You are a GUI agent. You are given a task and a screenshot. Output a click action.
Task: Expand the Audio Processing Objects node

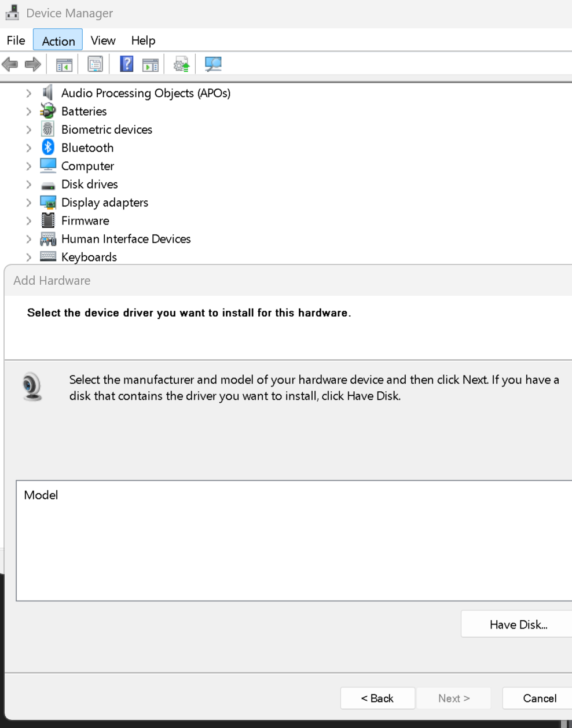click(28, 93)
